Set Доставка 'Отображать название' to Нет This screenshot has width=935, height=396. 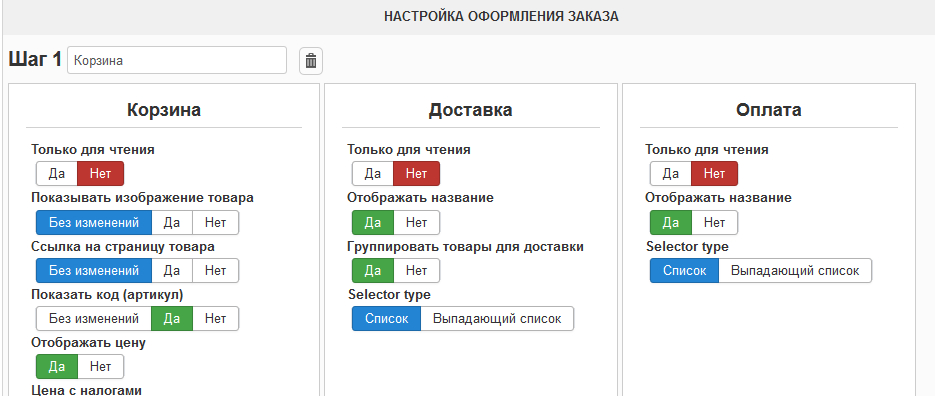point(416,222)
